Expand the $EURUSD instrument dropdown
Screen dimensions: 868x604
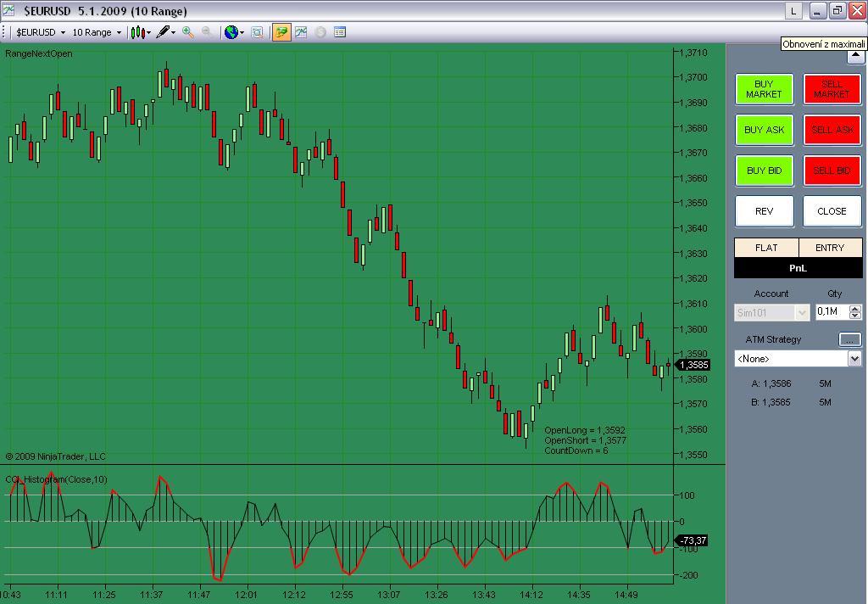point(41,32)
